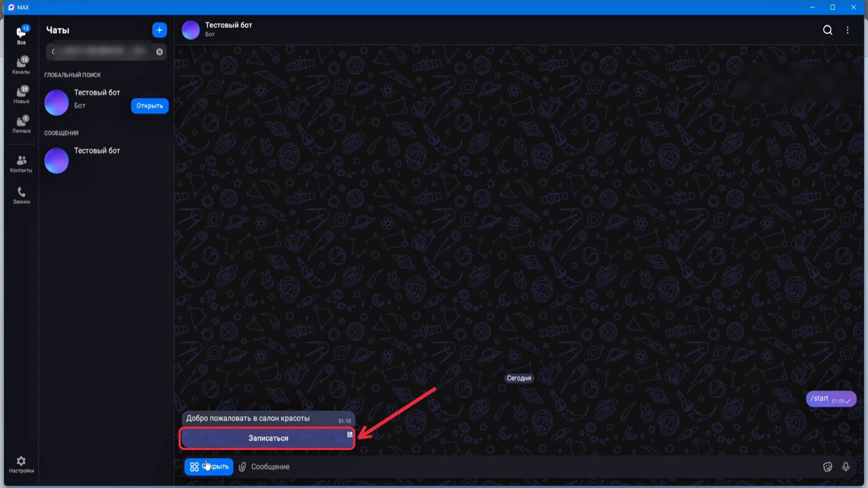Open the sticker/emoji picker
The image size is (868, 488).
[x=827, y=467]
